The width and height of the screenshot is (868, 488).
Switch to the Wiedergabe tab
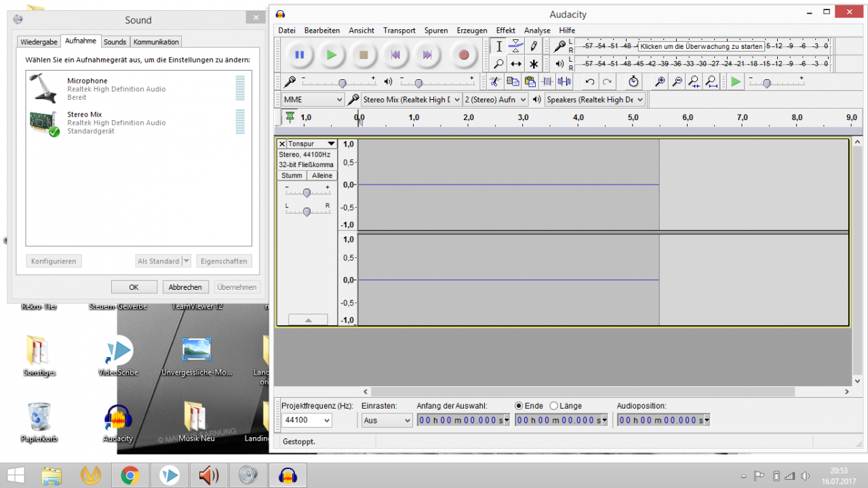(x=39, y=42)
